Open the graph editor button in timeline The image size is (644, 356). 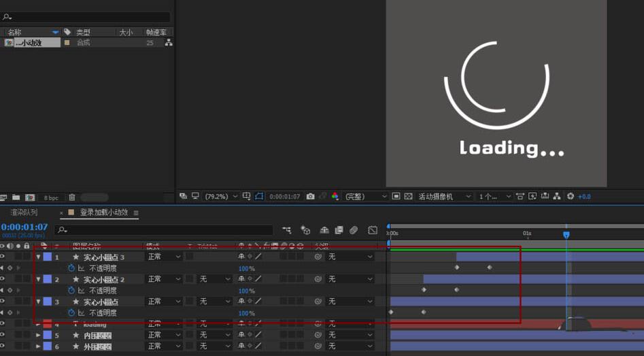click(373, 230)
